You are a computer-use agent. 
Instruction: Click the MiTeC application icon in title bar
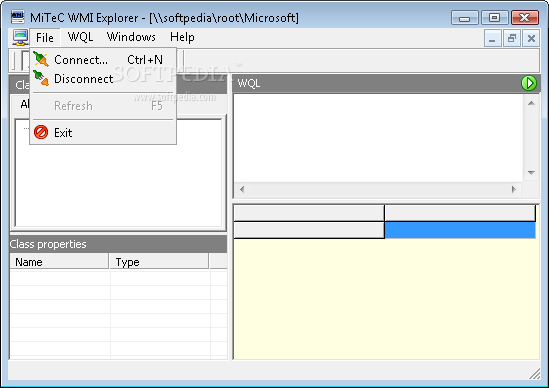coord(18,16)
